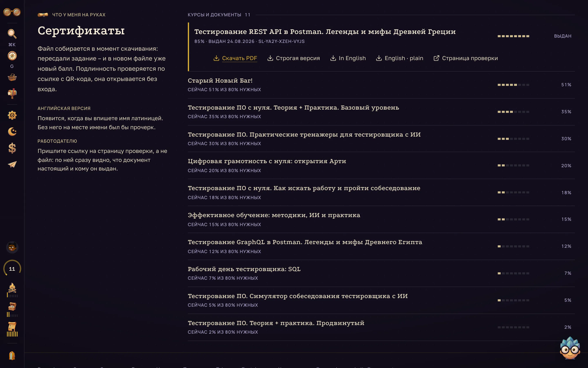The height and width of the screenshot is (368, 588).
Task: Click the 51% value on the right
Action: pyautogui.click(x=566, y=85)
